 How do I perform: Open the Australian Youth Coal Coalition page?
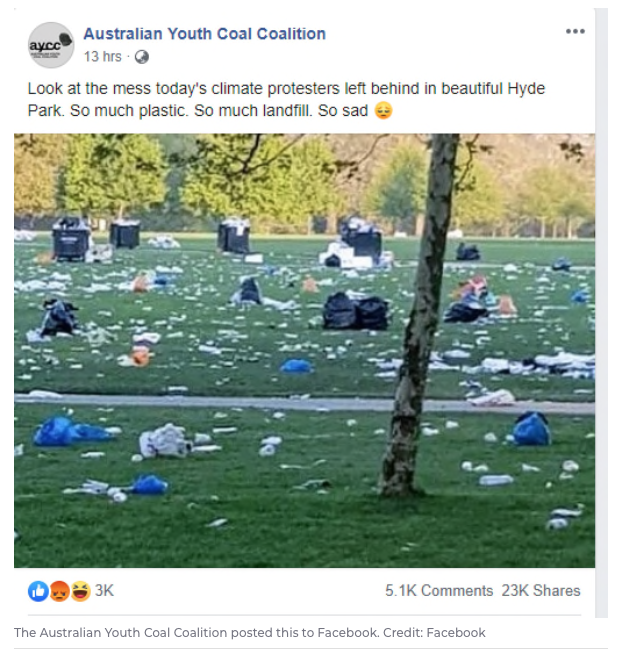coord(204,34)
